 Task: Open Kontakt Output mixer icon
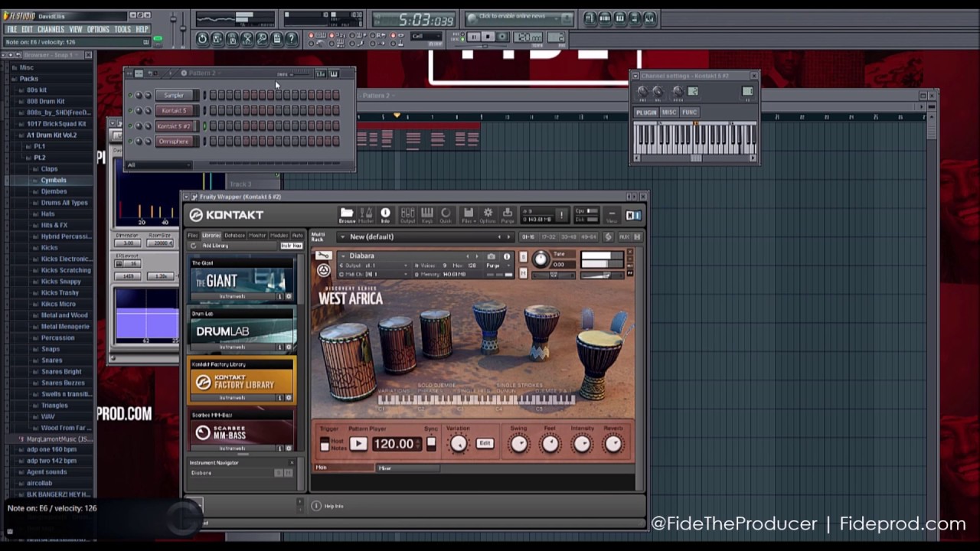[407, 215]
